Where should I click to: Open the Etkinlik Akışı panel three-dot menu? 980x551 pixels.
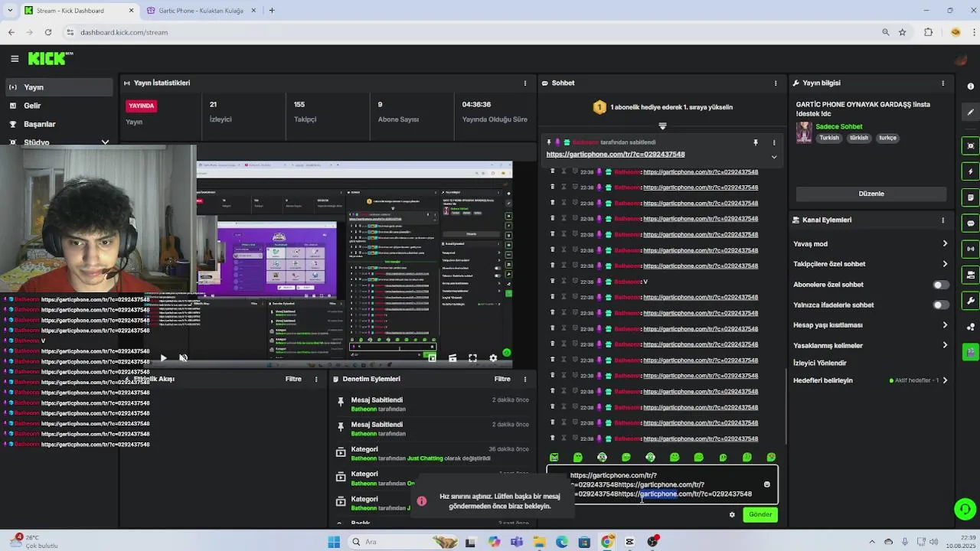point(316,379)
